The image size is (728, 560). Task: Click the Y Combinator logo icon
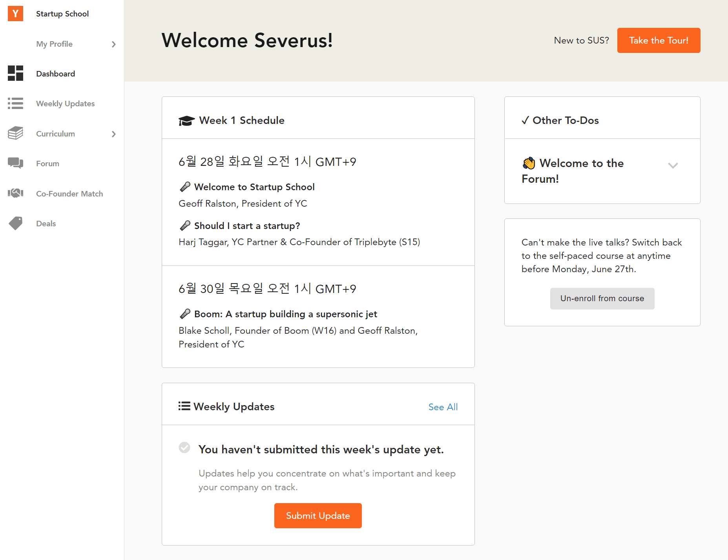[x=15, y=13]
